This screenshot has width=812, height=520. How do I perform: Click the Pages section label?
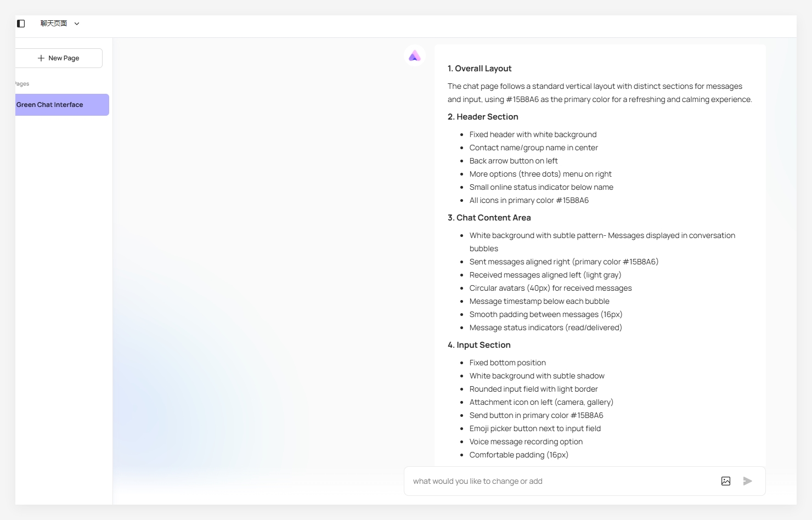click(x=22, y=84)
